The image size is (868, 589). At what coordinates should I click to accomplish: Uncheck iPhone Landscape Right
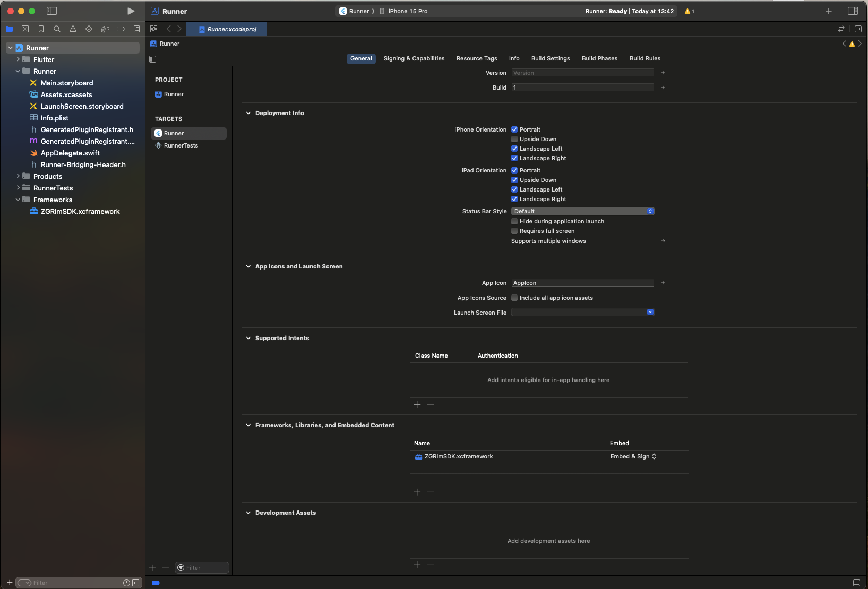point(514,158)
